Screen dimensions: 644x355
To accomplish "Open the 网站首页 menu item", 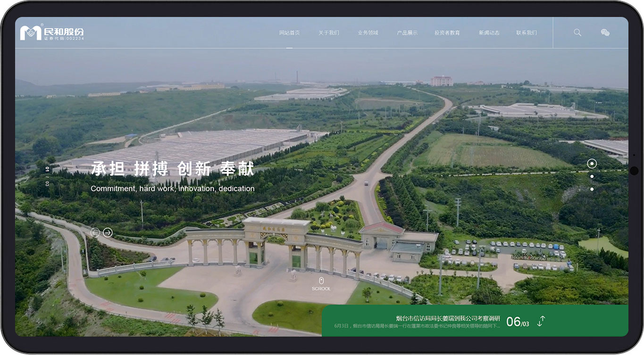I will [289, 33].
